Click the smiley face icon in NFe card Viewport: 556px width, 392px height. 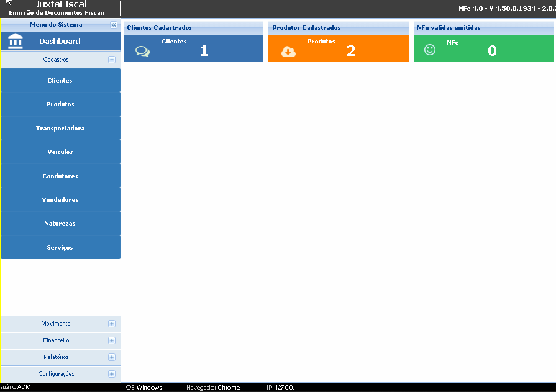tap(430, 50)
